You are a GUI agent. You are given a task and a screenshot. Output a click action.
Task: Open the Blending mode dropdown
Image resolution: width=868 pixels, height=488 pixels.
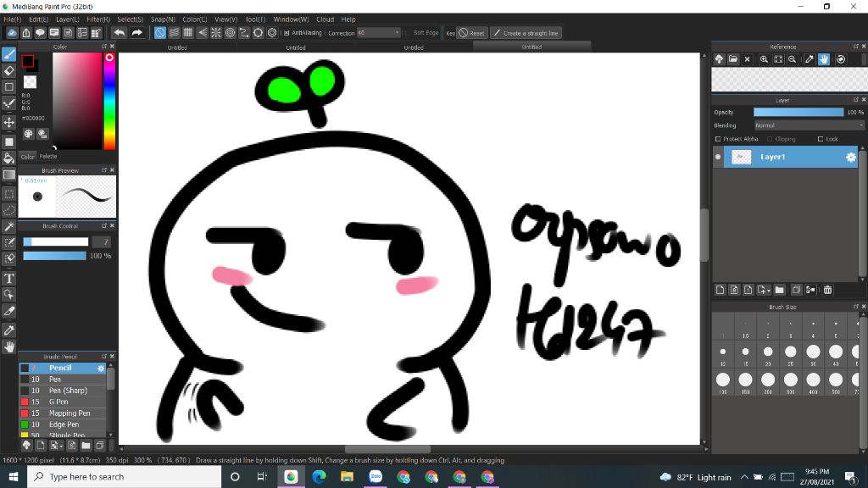tap(808, 125)
